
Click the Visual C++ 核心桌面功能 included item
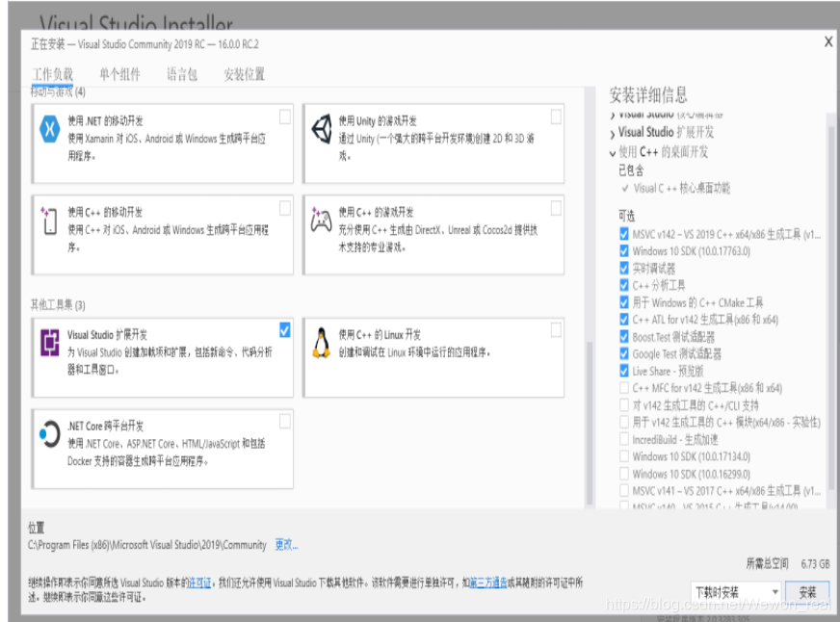click(681, 188)
